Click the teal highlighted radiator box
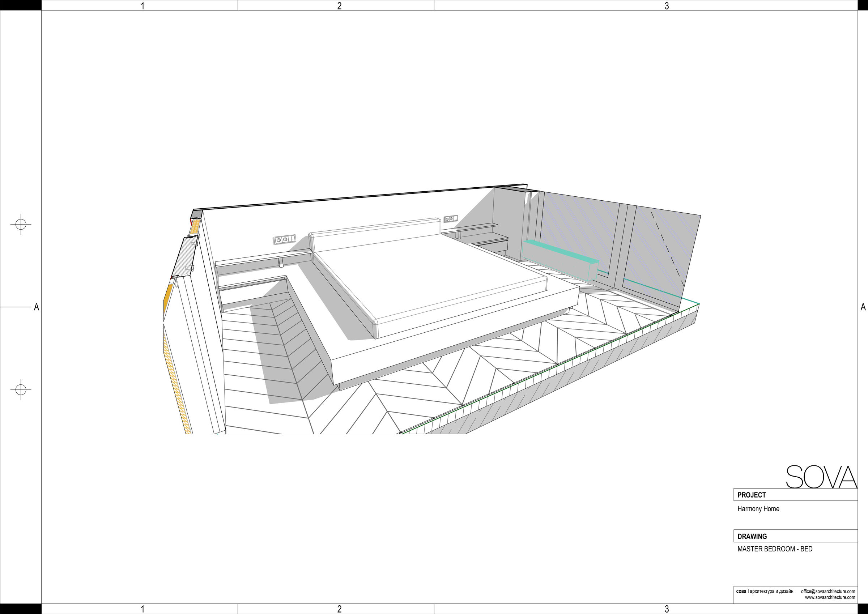 pos(559,260)
